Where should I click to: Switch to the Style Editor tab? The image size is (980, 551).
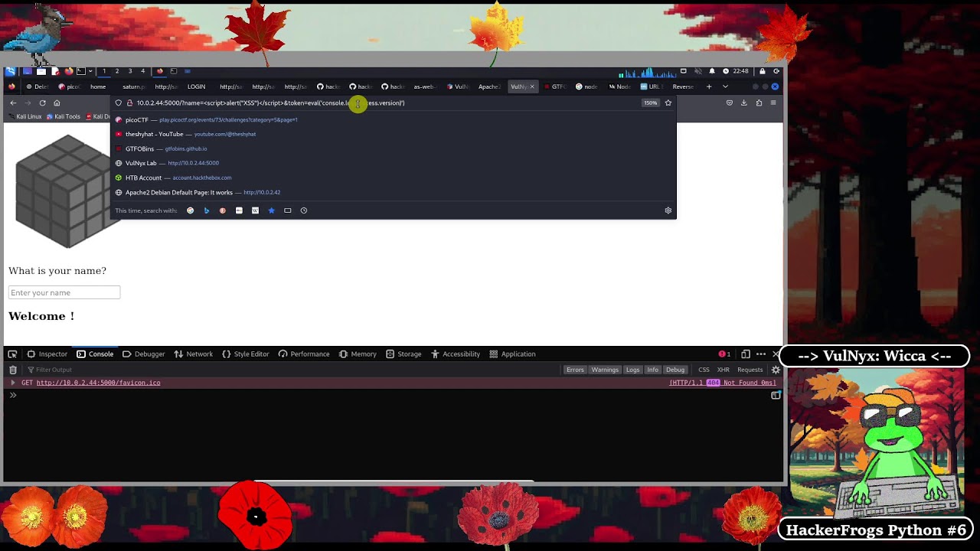pyautogui.click(x=245, y=354)
